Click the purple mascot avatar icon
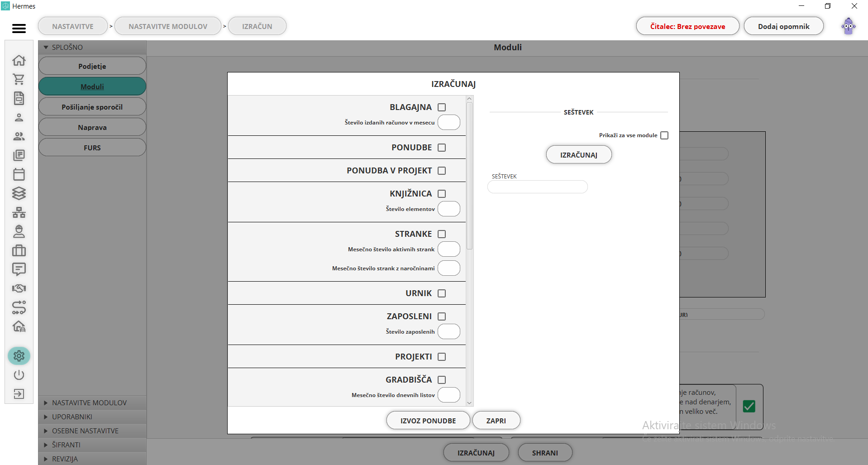Image resolution: width=868 pixels, height=465 pixels. 849,26
